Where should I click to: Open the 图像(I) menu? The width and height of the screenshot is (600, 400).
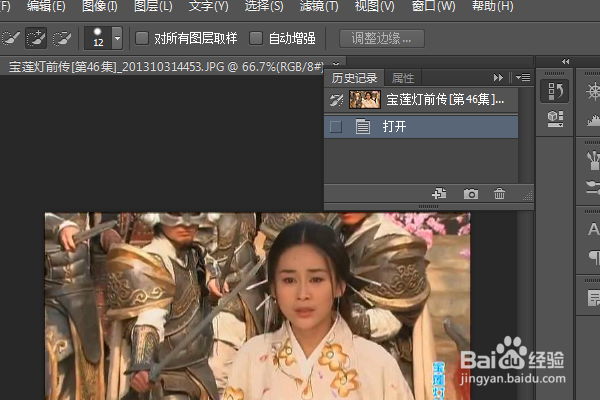(x=99, y=6)
